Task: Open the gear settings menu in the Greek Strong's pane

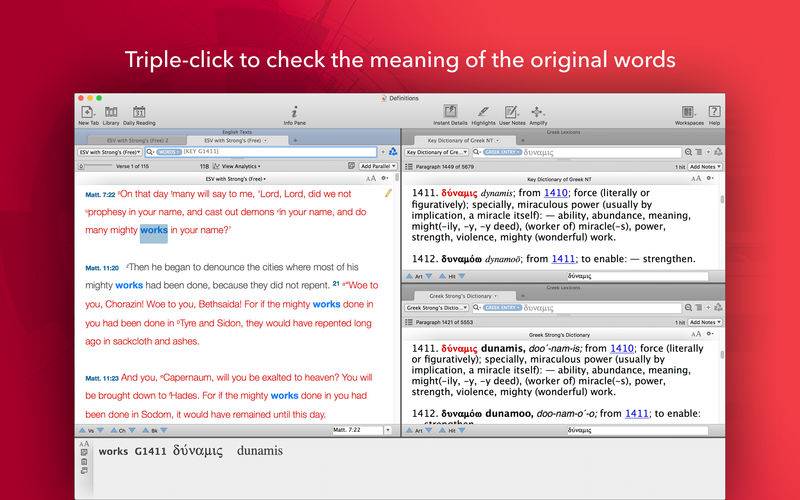Action: (710, 334)
